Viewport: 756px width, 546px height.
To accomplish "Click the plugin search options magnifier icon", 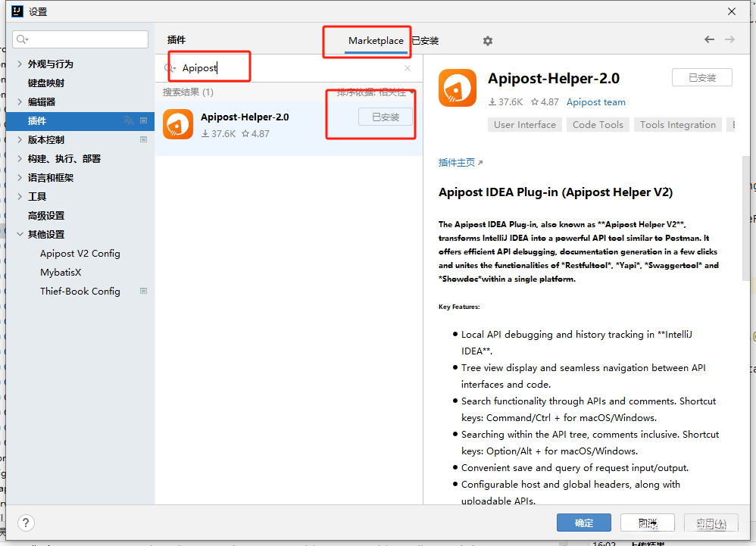I will pyautogui.click(x=170, y=68).
